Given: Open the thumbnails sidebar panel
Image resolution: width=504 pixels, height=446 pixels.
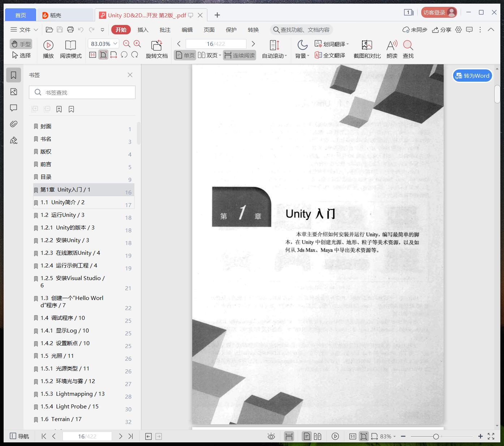Looking at the screenshot, I should click(x=14, y=92).
